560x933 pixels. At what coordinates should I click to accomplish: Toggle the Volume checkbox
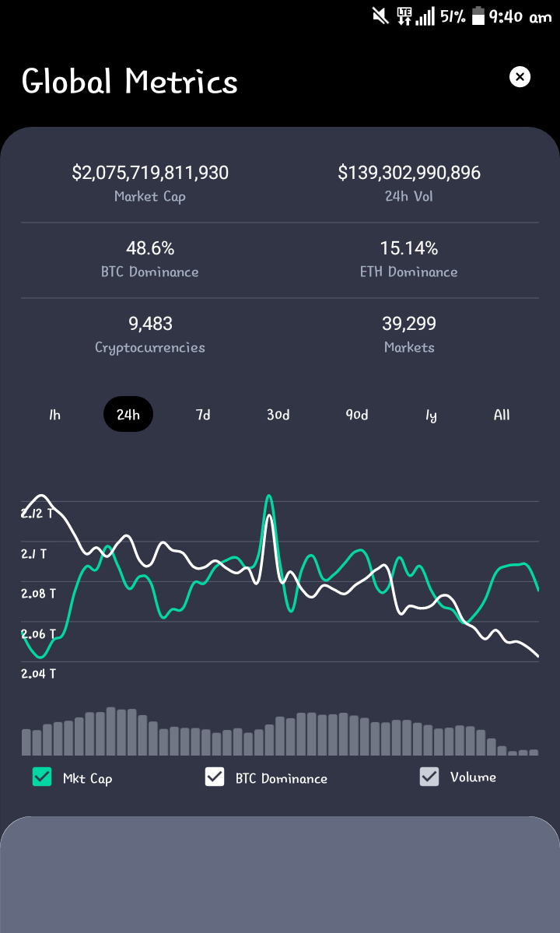coord(429,777)
